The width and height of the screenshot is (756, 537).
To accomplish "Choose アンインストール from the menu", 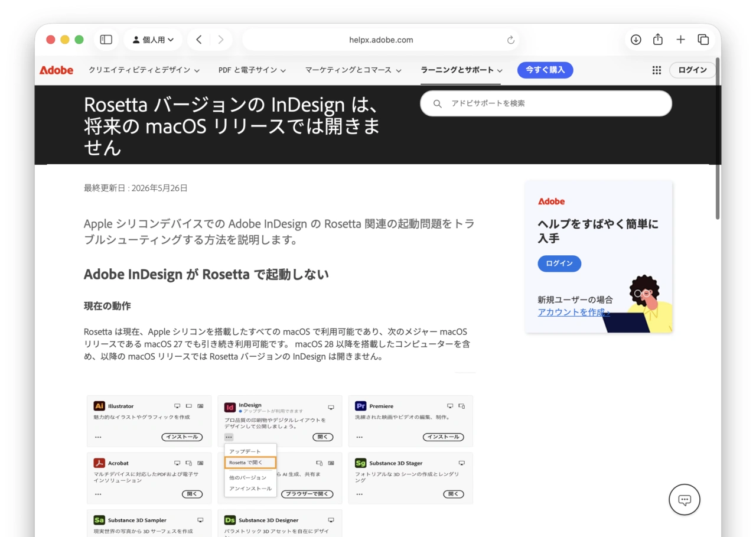I will tap(250, 489).
